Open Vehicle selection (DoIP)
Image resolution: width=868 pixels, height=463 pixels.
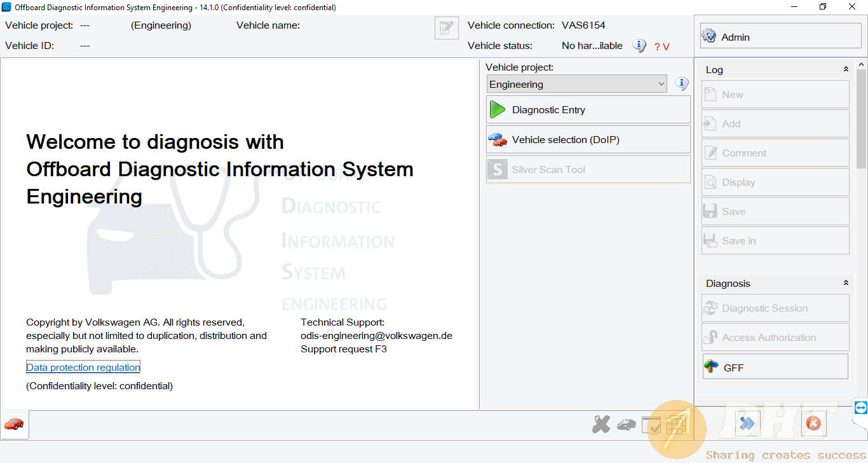coord(588,140)
